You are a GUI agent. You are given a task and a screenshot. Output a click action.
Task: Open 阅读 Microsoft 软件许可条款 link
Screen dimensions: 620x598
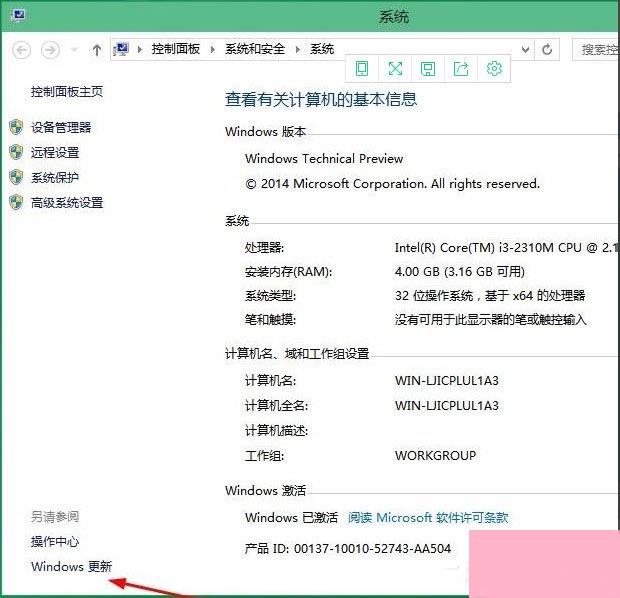point(428,517)
